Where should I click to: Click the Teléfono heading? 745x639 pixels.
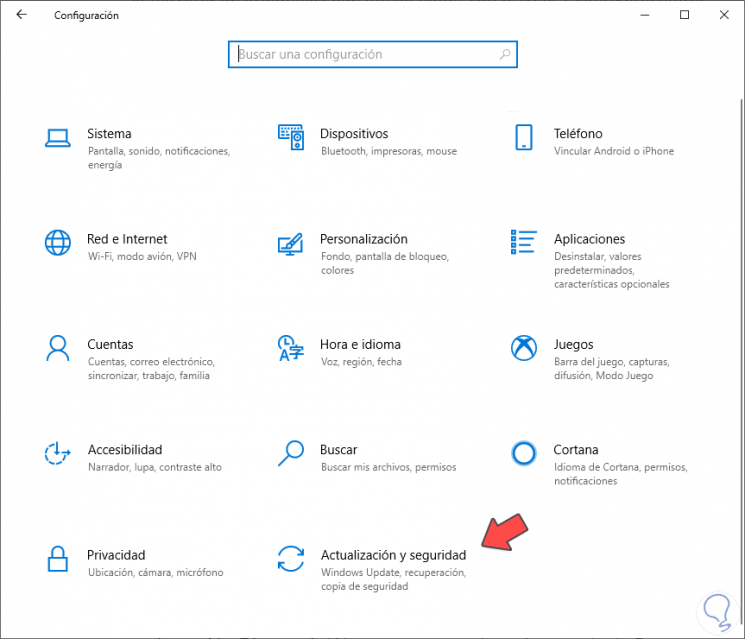[x=578, y=134]
